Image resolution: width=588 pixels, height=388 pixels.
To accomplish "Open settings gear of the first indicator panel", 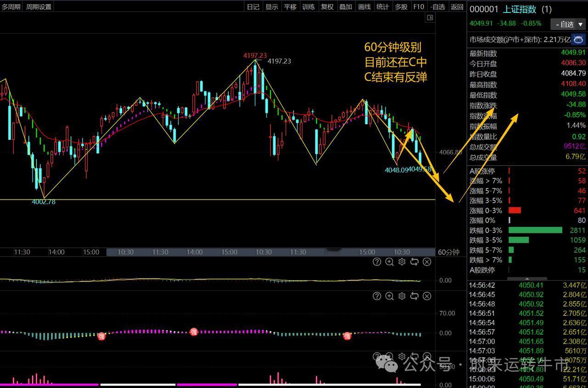I will tap(402, 262).
